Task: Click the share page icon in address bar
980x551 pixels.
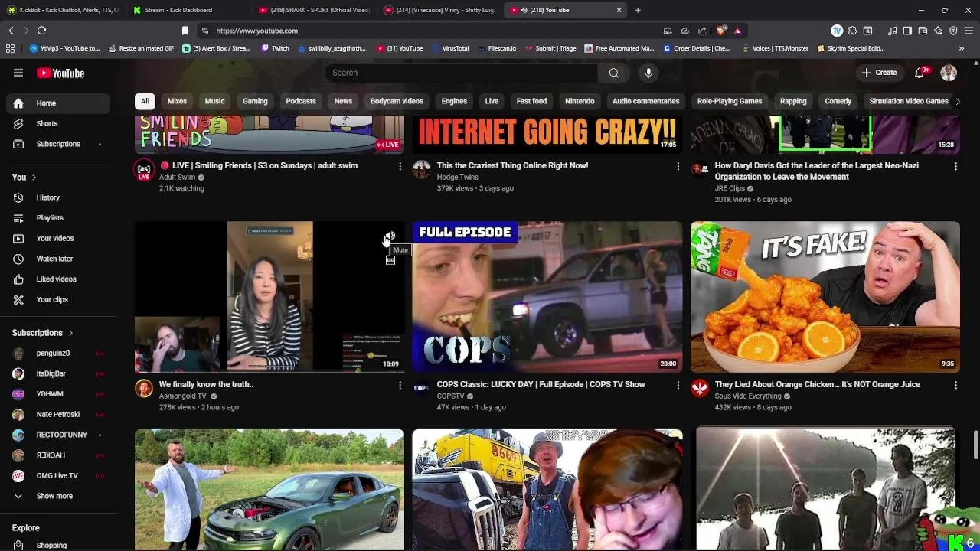Action: click(x=702, y=31)
